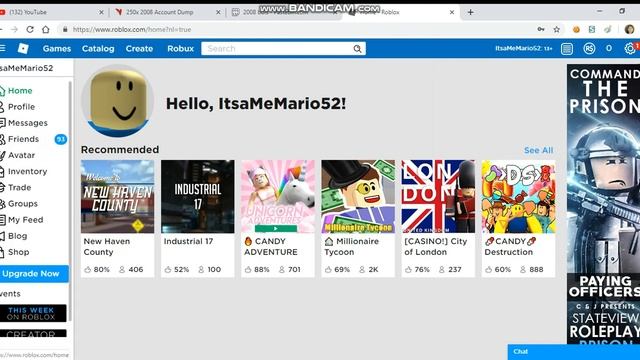This screenshot has height=360, width=640.
Task: Open Games in the top navigation
Action: pos(57,49)
